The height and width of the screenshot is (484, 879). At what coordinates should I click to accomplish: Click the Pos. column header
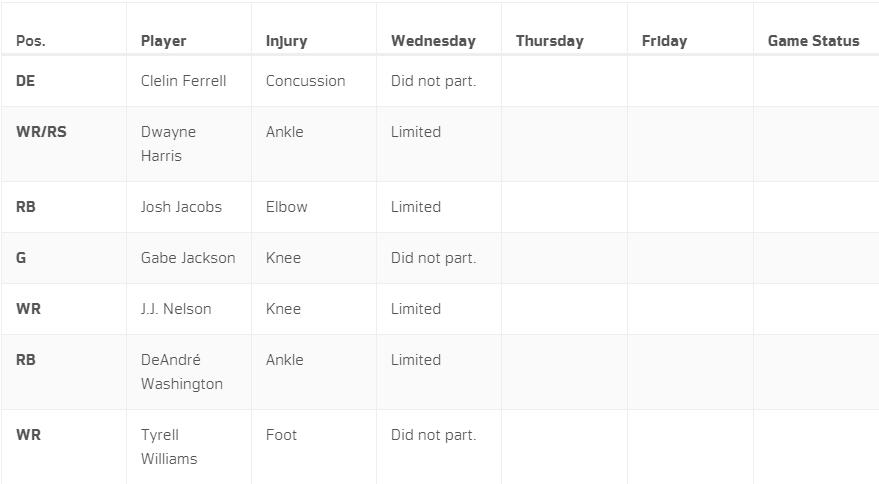click(x=31, y=41)
